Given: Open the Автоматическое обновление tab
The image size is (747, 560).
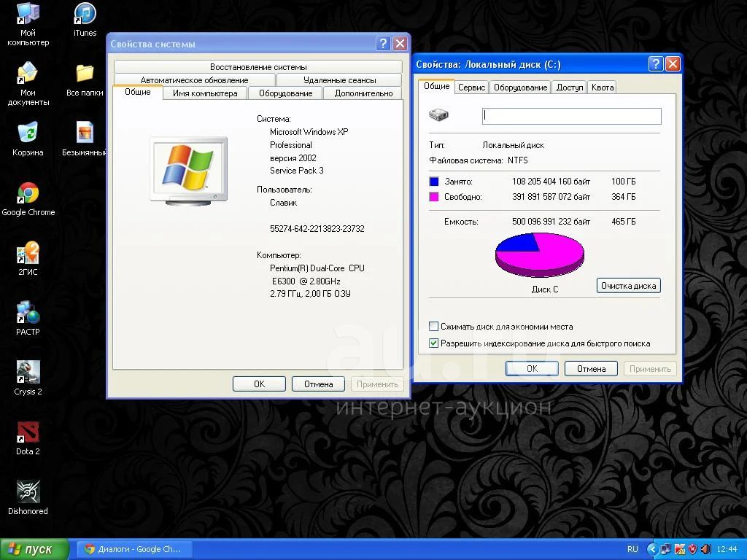Looking at the screenshot, I should [x=194, y=80].
